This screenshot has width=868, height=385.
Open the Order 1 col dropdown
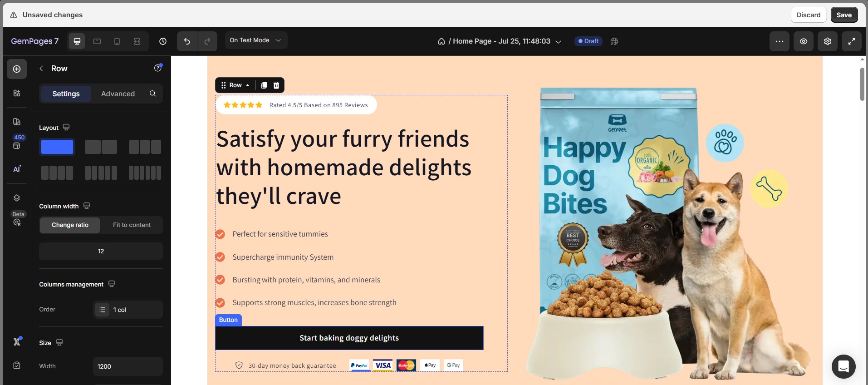tap(128, 310)
